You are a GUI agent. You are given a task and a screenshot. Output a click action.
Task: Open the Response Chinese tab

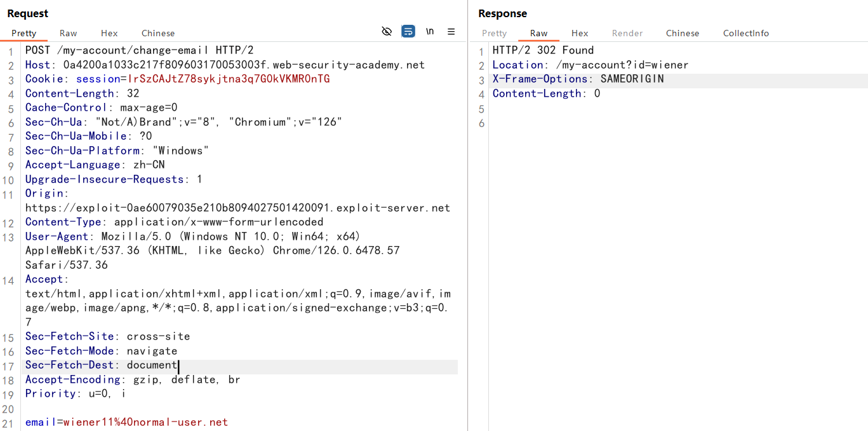pos(683,33)
